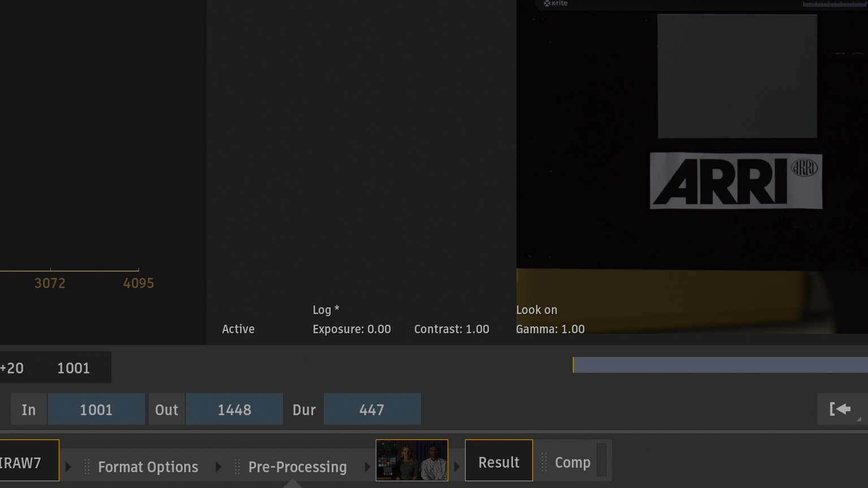
Task: Grab the Pre-Processing drag handle dots
Action: click(237, 467)
